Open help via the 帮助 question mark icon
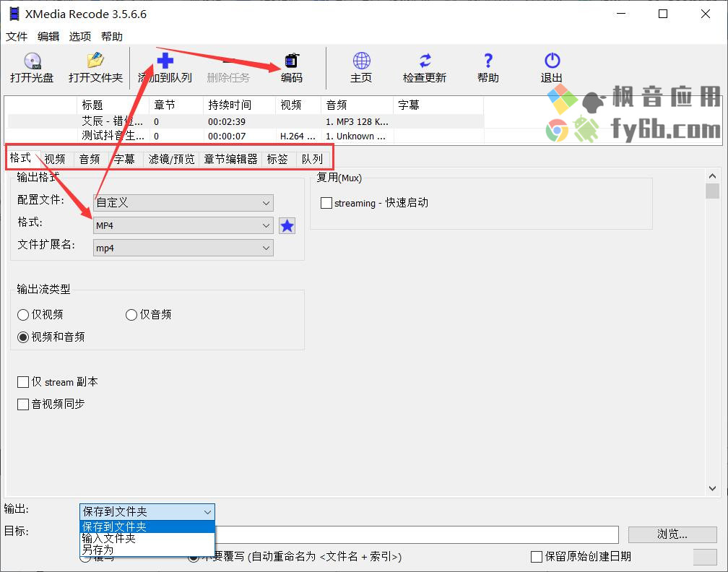Screen dimensions: 728x572 click(x=488, y=61)
